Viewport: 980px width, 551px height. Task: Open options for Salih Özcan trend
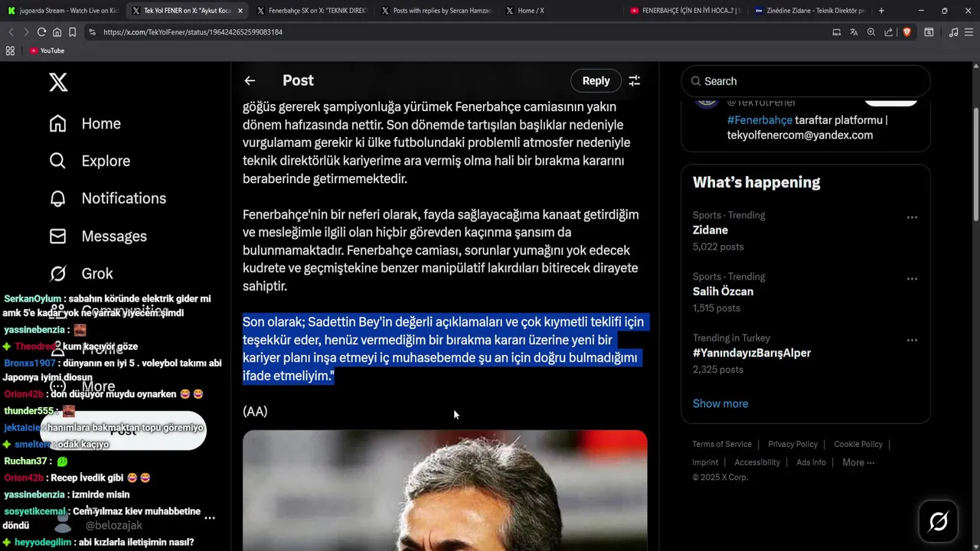point(912,279)
